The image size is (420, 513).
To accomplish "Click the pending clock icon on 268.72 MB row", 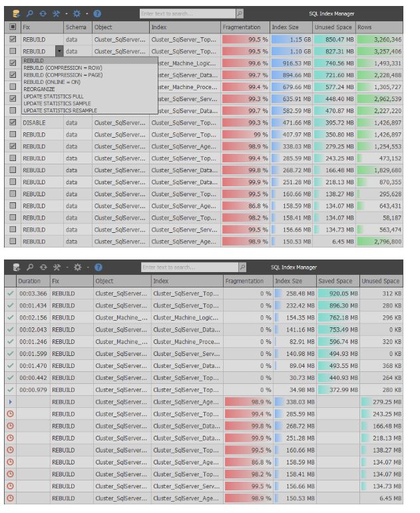I will pyautogui.click(x=11, y=426).
